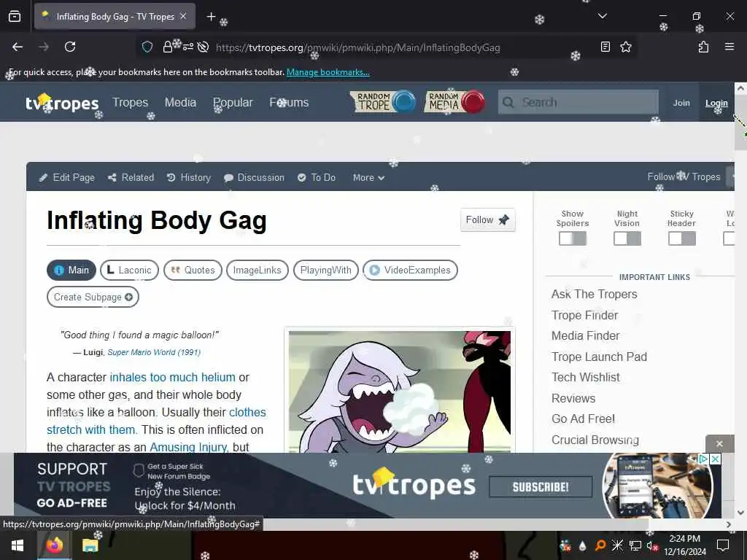Click Firefox icon in taskbar
The width and height of the screenshot is (747, 560).
(55, 545)
